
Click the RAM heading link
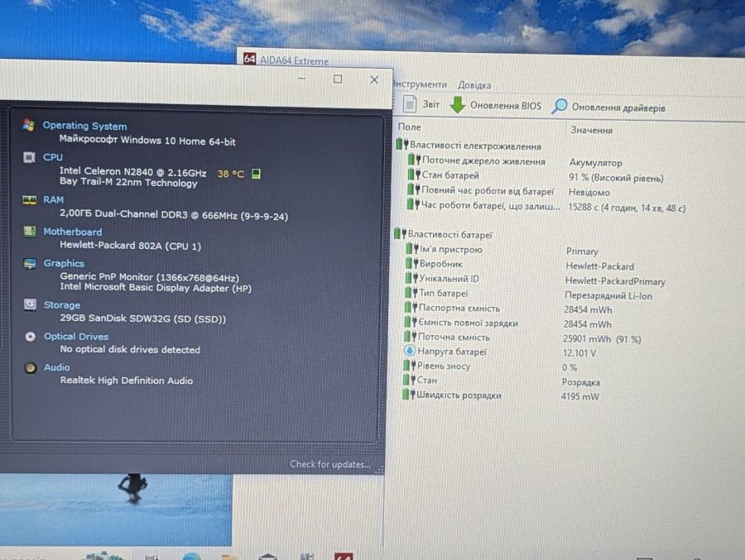coord(53,200)
